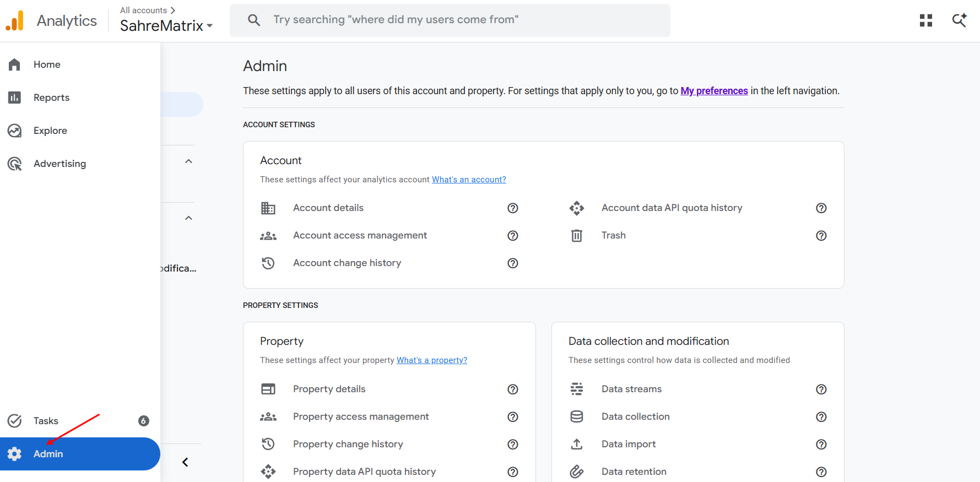This screenshot has width=980, height=482.
Task: Click the Google Analytics logo icon
Action: point(15,21)
